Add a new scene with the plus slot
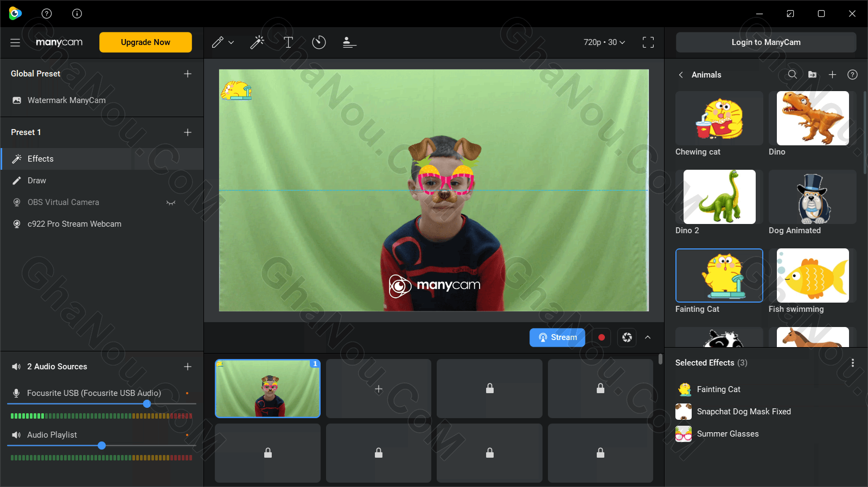Screen dimensions: 868x487 (x=379, y=388)
